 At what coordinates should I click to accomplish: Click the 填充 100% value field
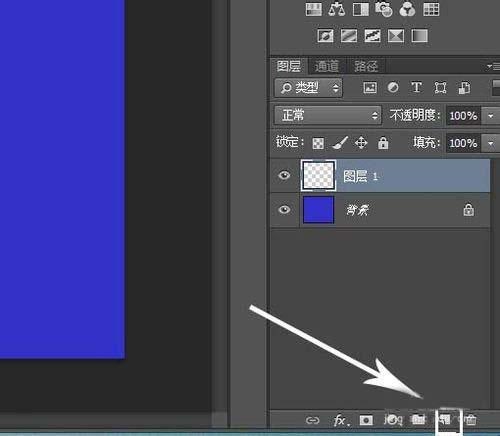click(463, 143)
